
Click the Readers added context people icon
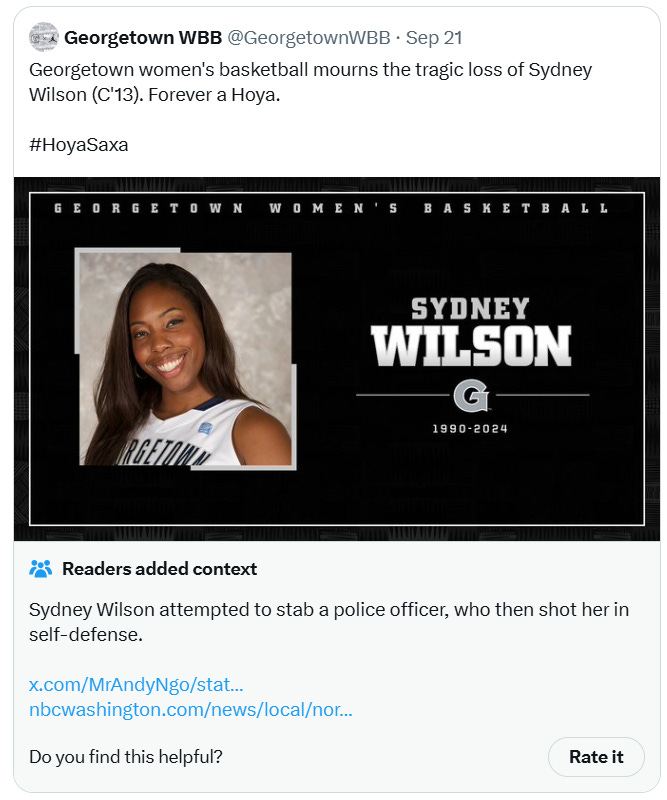(40, 568)
